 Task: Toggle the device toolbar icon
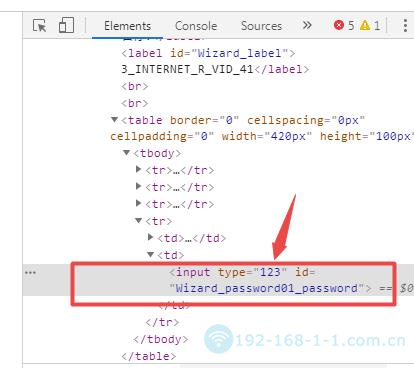[x=66, y=25]
